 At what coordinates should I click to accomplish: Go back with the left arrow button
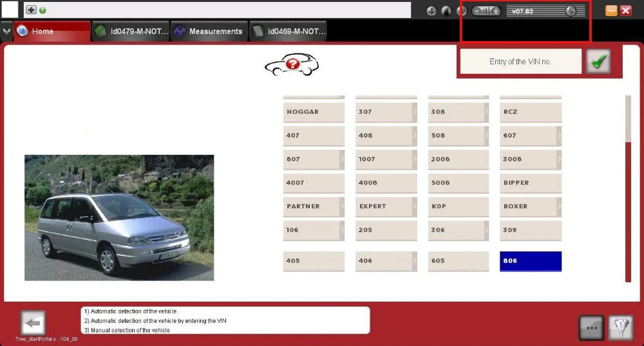[x=33, y=323]
